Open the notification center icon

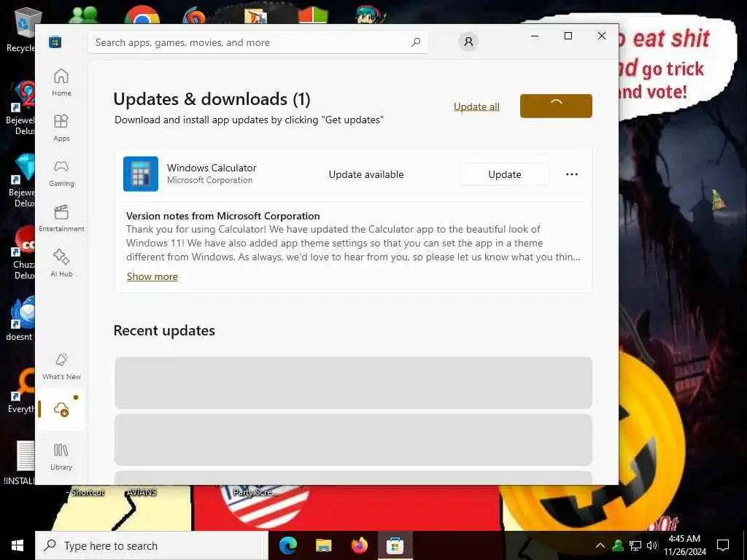(723, 545)
